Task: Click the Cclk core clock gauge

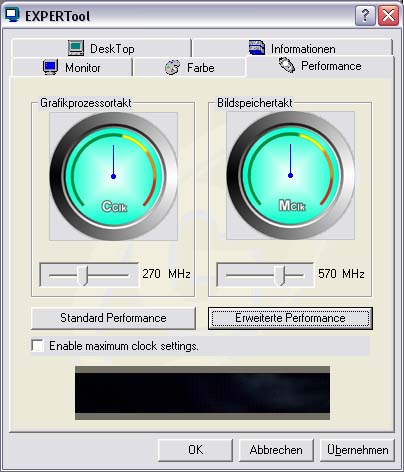Action: click(113, 176)
